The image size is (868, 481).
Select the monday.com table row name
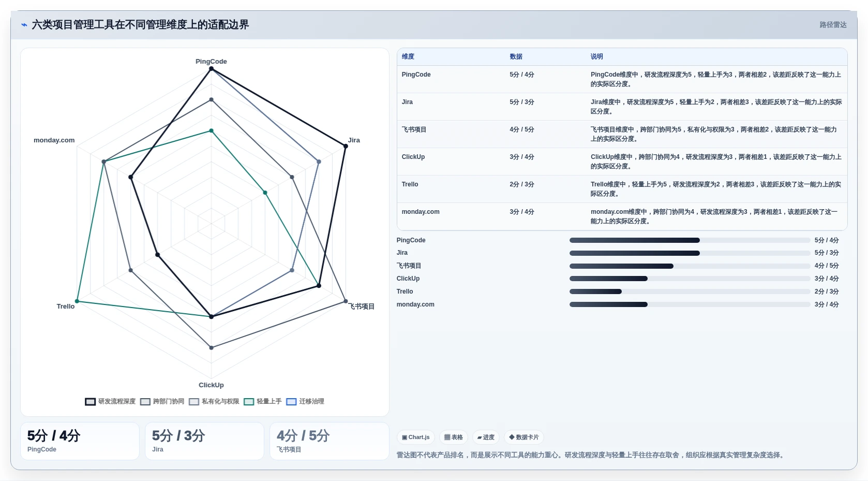pyautogui.click(x=421, y=212)
